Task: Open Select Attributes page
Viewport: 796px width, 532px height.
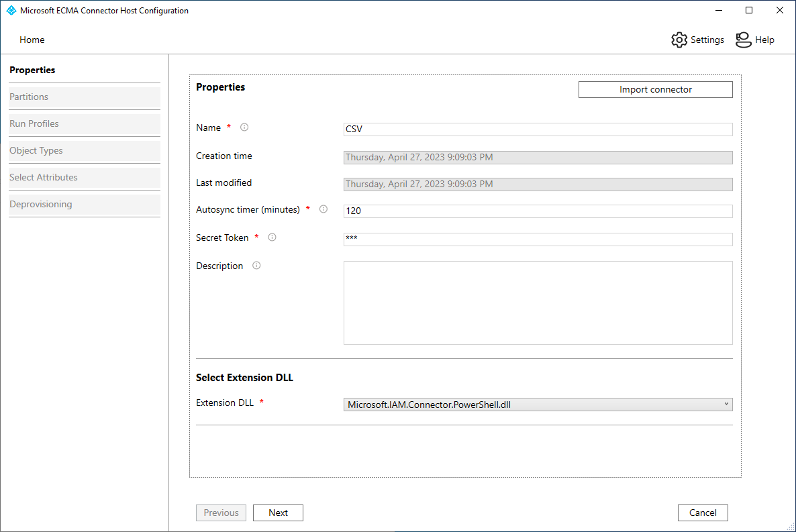Action: (x=85, y=178)
